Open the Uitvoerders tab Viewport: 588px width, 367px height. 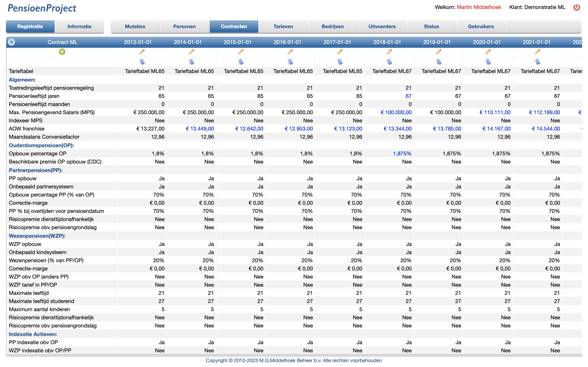[382, 27]
